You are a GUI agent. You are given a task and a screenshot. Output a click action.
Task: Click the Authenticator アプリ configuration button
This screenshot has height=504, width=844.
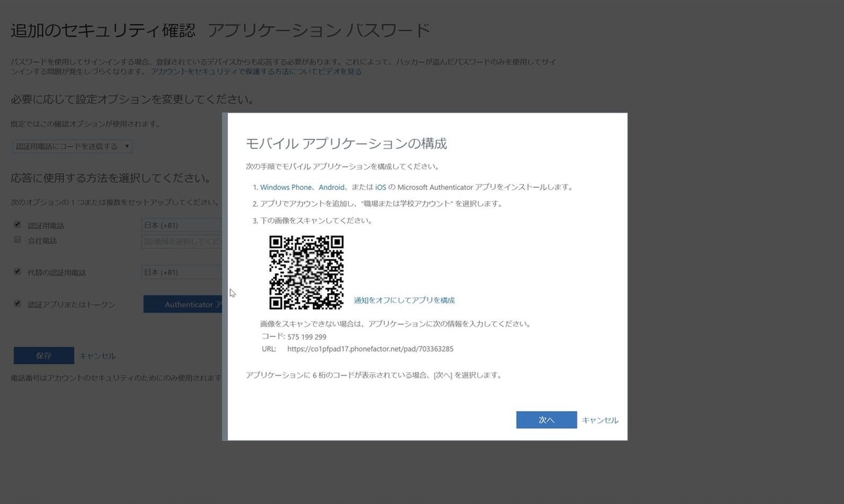point(184,304)
